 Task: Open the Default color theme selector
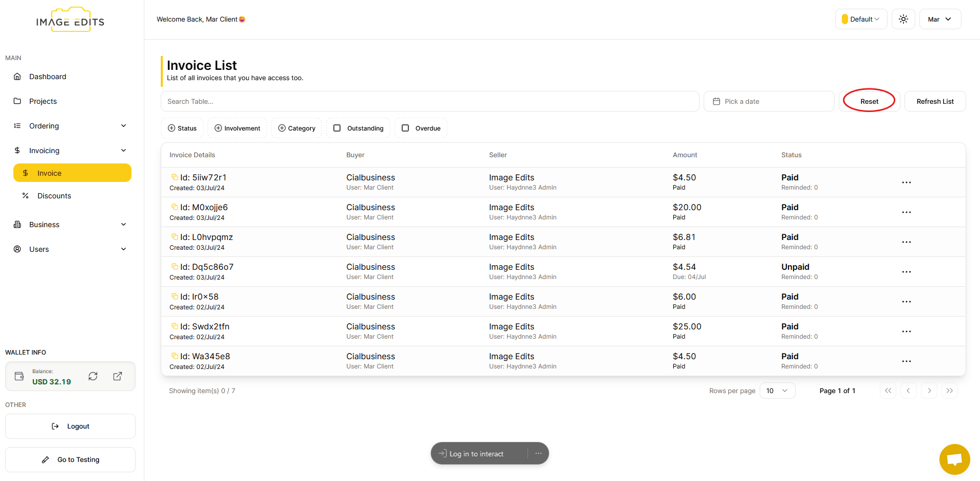coord(861,19)
